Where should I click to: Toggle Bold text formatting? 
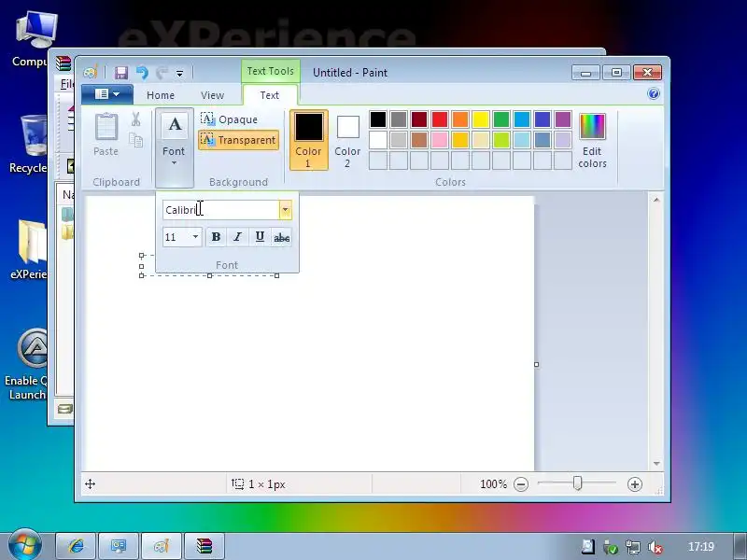point(216,237)
